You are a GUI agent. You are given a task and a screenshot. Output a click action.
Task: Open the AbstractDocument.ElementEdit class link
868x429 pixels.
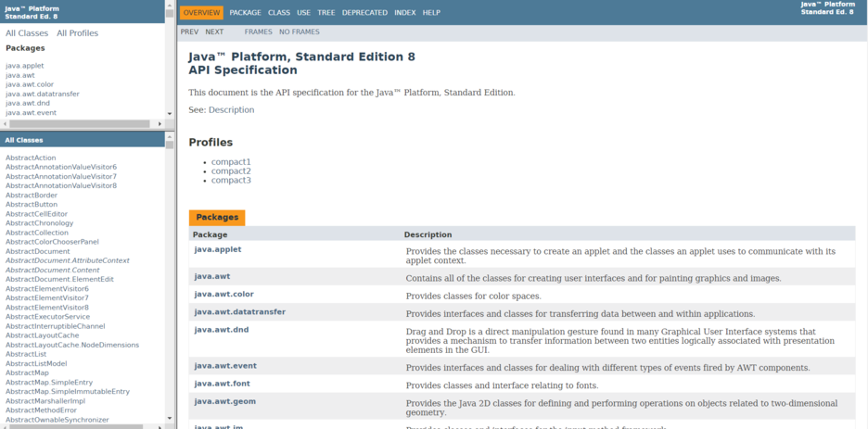59,279
